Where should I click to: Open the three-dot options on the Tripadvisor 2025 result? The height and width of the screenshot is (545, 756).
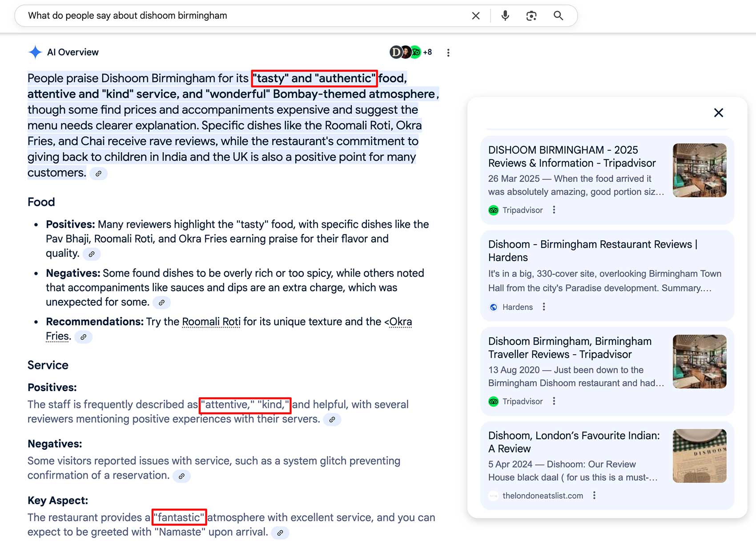pos(554,210)
